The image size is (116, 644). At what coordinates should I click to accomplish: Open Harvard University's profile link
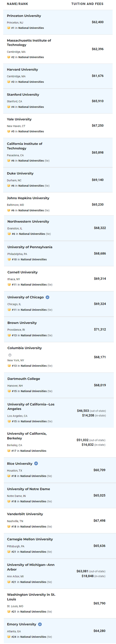click(x=22, y=69)
